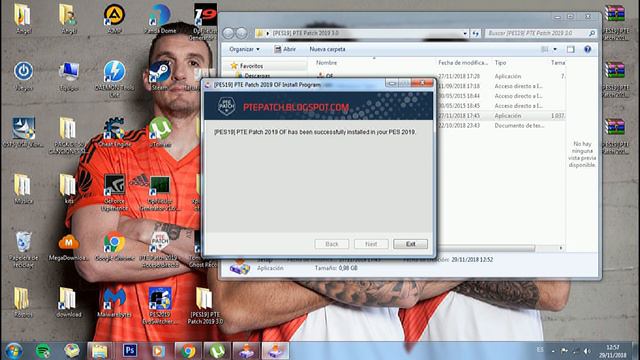
Task: Click Nueva carpeta in Explorer toolbar
Action: [327, 49]
